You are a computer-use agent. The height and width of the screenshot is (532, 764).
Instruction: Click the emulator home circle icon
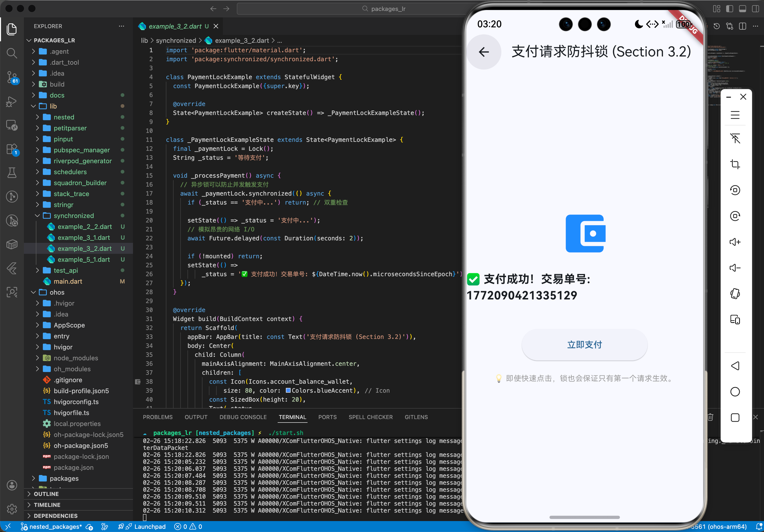[x=735, y=392]
